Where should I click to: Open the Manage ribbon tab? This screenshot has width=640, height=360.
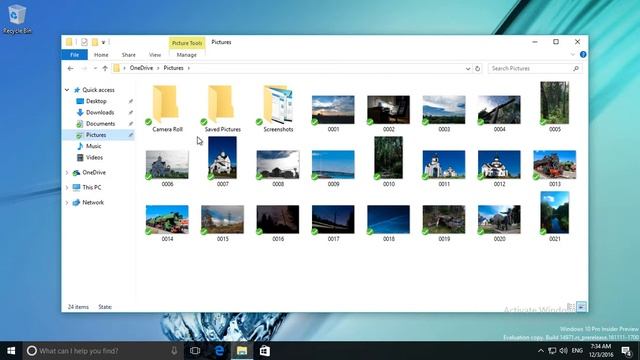click(x=187, y=55)
